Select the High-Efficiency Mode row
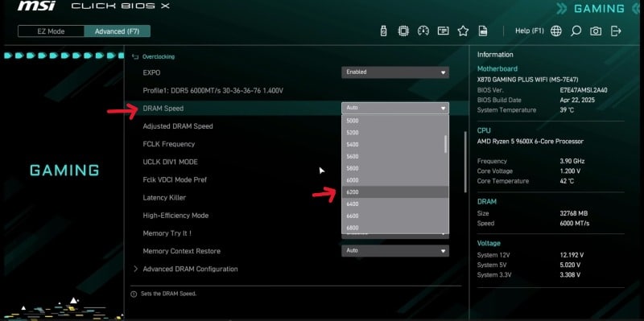The height and width of the screenshot is (321, 644). [x=175, y=216]
